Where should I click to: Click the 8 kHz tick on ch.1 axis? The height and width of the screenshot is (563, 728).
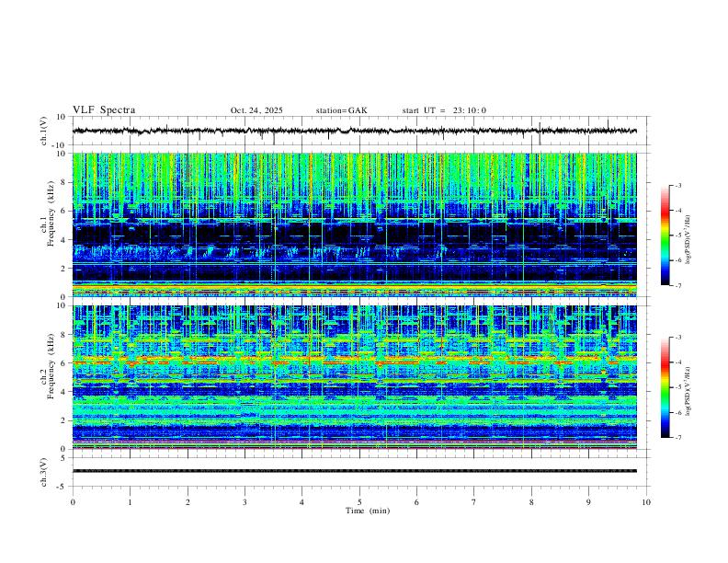coord(64,182)
